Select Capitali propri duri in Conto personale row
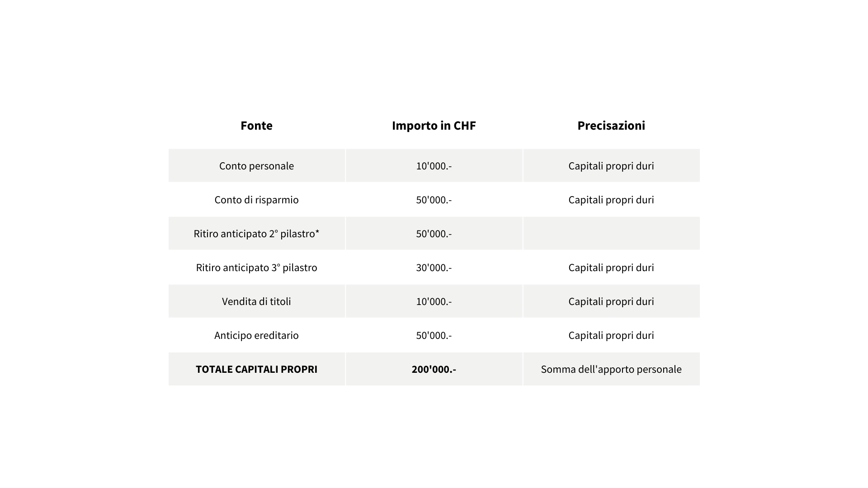 (x=611, y=166)
